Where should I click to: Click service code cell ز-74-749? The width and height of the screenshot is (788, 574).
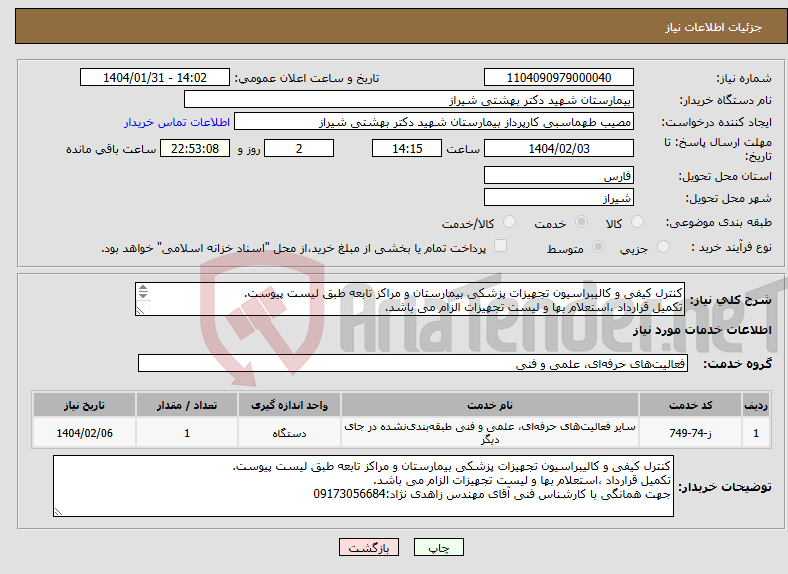coord(691,432)
